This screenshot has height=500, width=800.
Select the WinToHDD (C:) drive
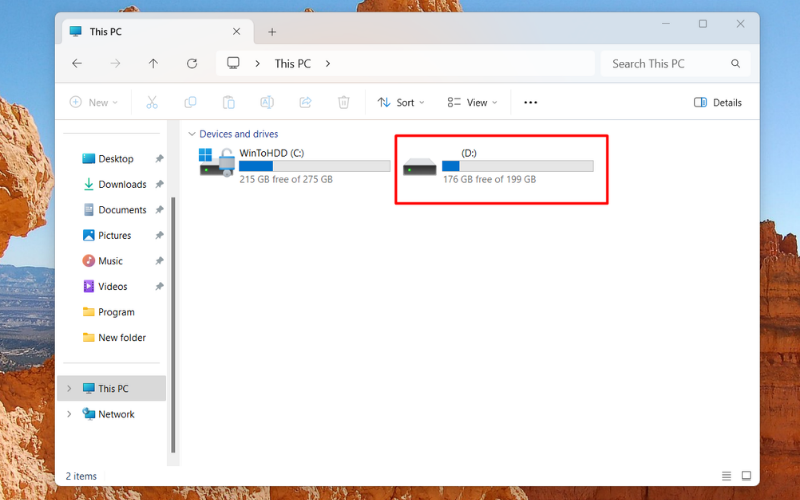[x=294, y=165]
